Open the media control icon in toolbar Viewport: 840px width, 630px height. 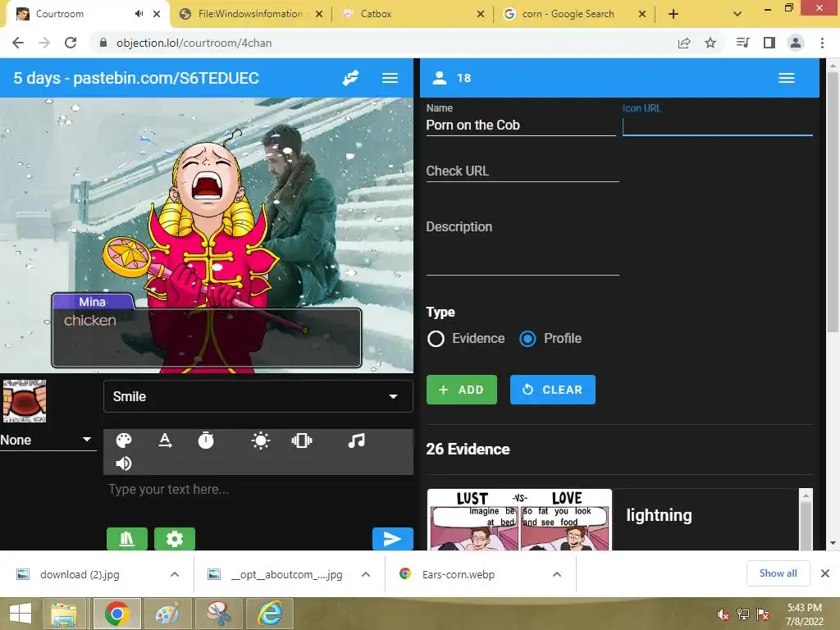742,43
